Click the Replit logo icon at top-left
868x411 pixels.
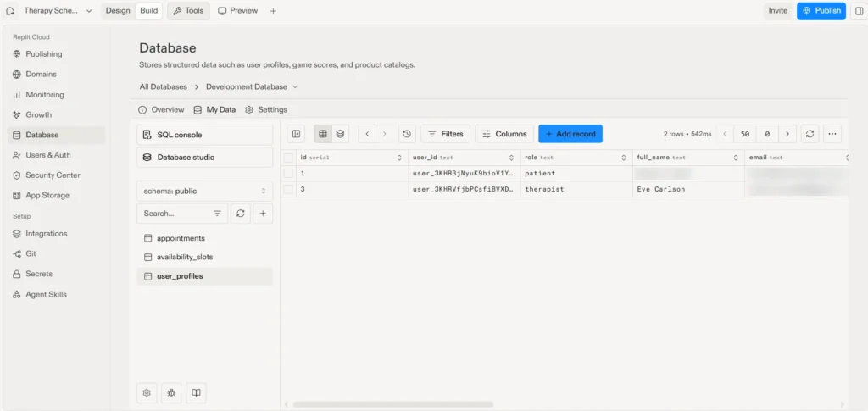[x=10, y=11]
